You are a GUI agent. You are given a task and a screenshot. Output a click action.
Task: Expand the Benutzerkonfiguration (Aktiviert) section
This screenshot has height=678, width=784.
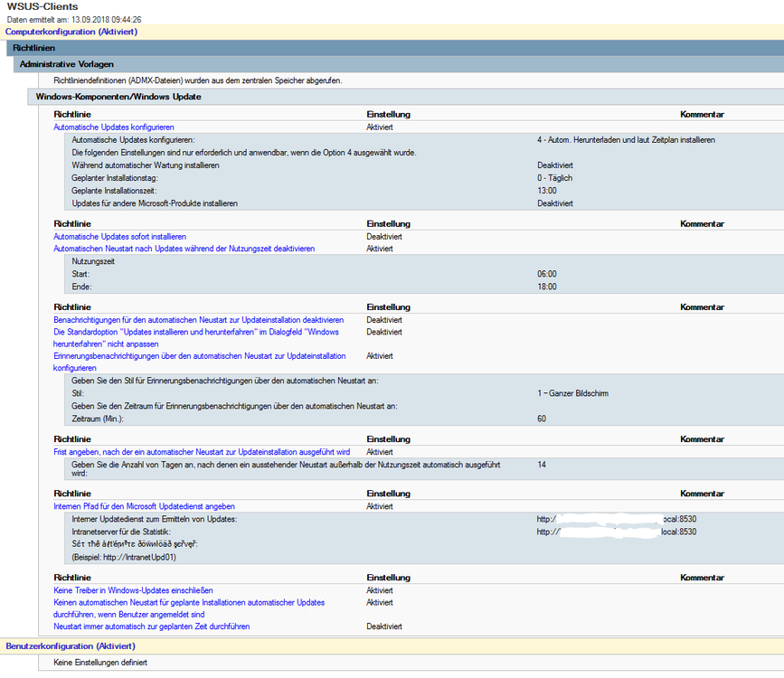71,646
